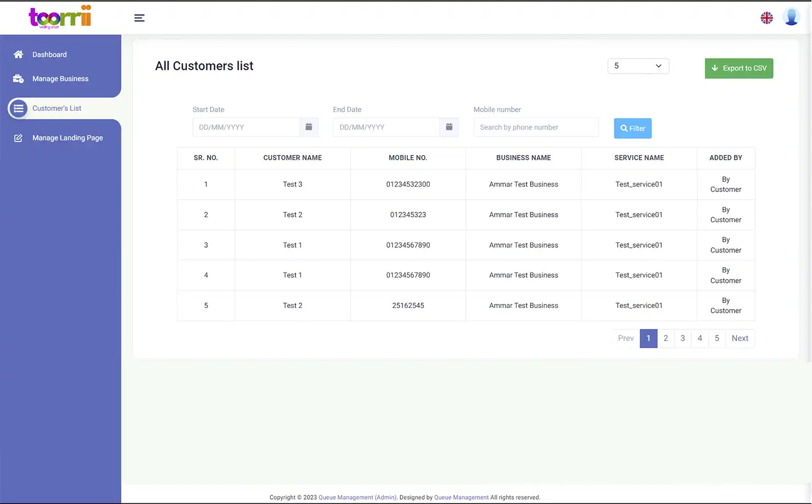This screenshot has height=504, width=812.
Task: Open Manage Landing Page via its edit icon
Action: click(18, 138)
